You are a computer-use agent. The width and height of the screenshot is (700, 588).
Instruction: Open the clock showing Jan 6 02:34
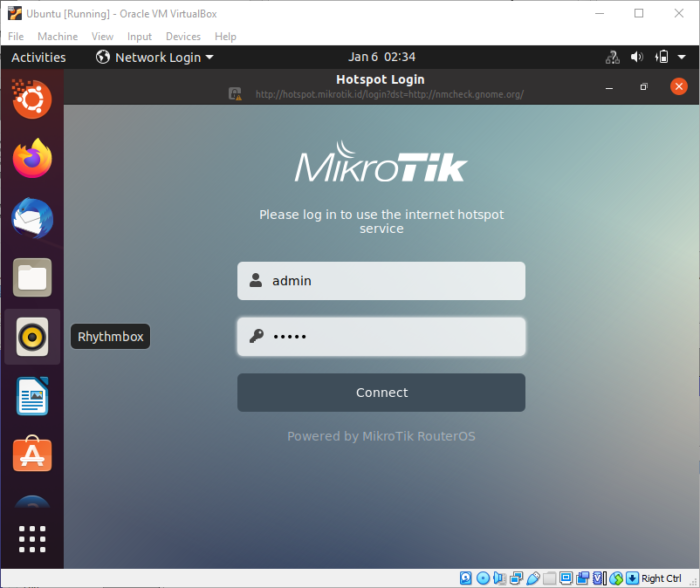point(382,57)
